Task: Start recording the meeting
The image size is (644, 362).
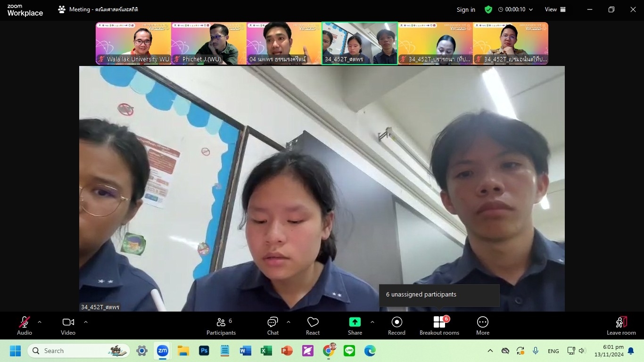Action: (x=396, y=326)
